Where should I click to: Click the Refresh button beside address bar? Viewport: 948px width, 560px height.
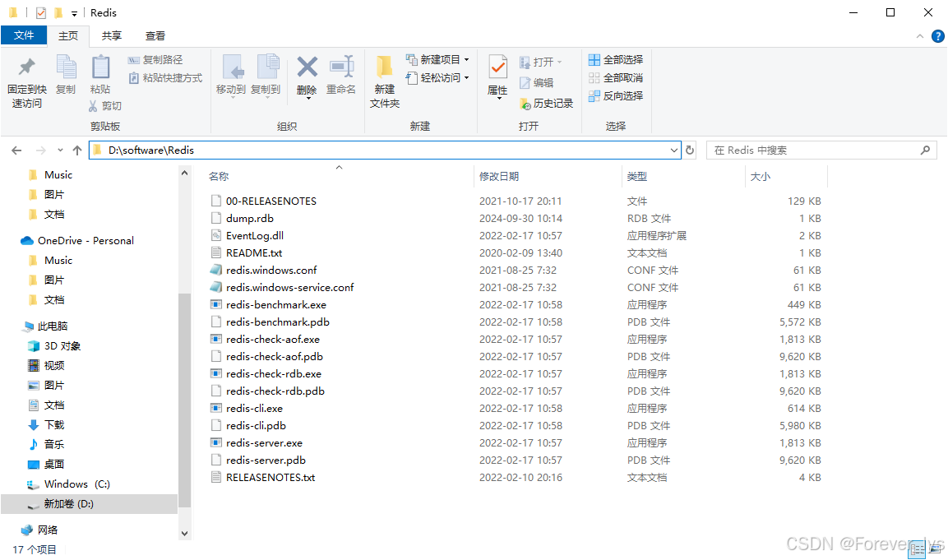690,150
